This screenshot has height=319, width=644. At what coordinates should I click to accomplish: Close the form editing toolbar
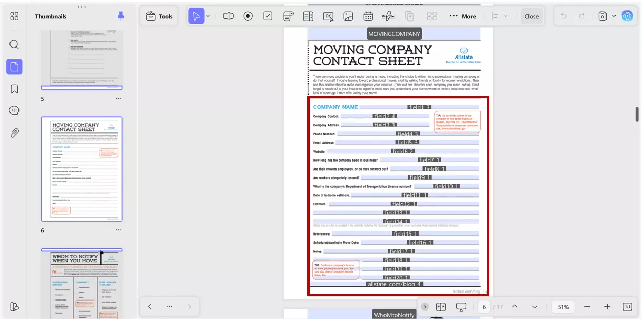point(532,16)
